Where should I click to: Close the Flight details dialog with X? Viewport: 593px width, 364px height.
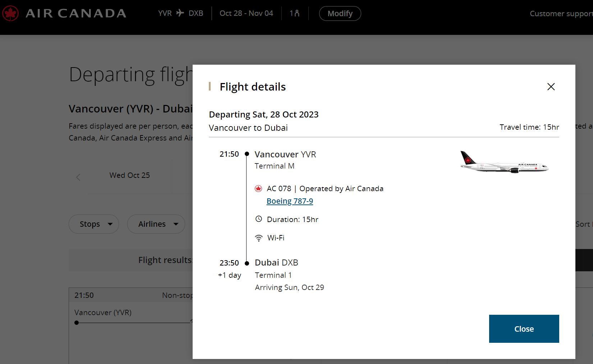click(551, 87)
